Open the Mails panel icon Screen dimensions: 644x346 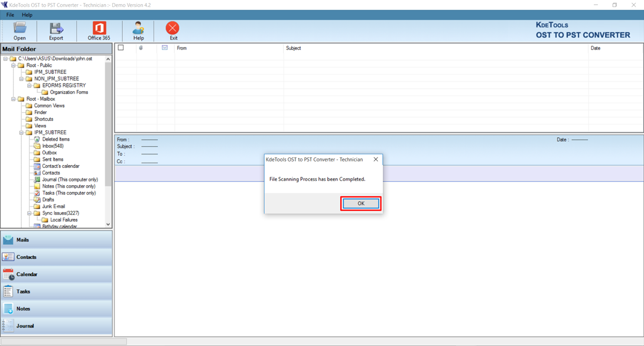pyautogui.click(x=8, y=240)
